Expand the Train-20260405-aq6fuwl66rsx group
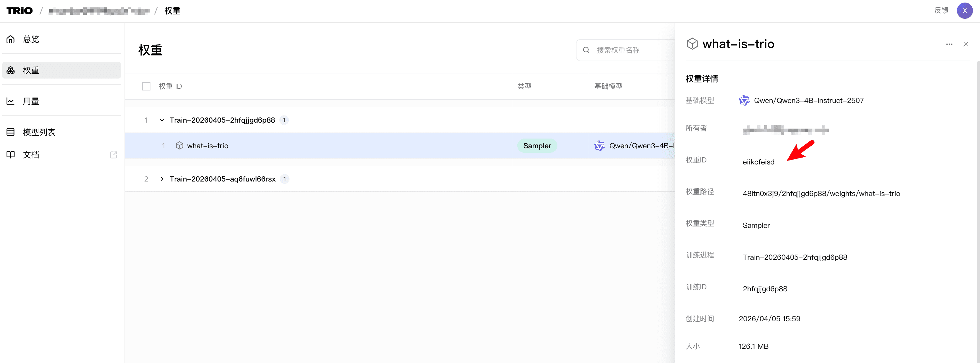 click(162, 179)
